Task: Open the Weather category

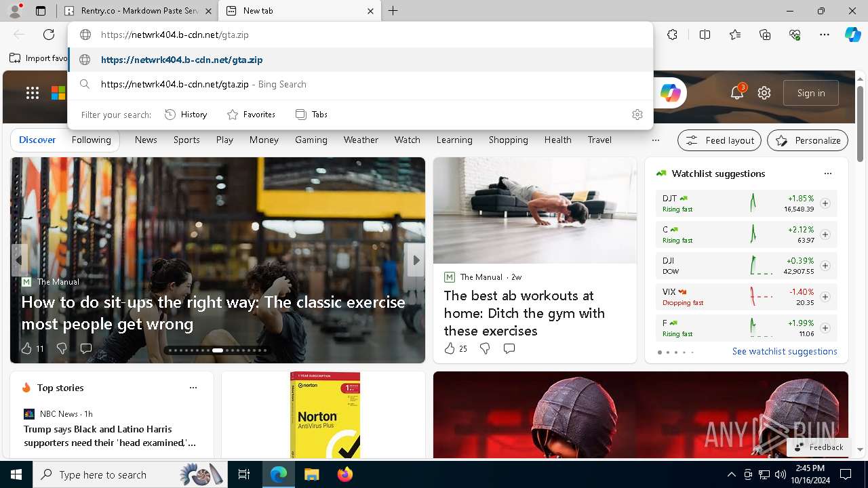Action: tap(361, 140)
